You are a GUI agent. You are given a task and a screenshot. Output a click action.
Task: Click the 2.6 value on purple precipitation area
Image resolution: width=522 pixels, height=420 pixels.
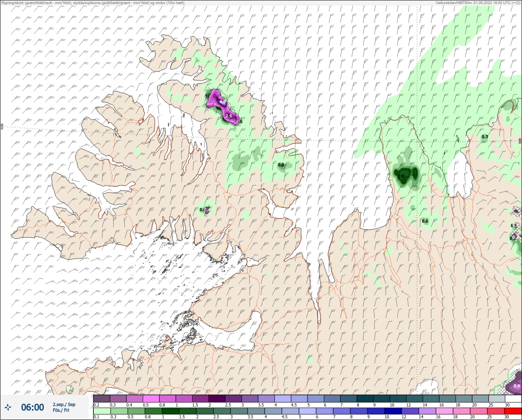point(229,116)
